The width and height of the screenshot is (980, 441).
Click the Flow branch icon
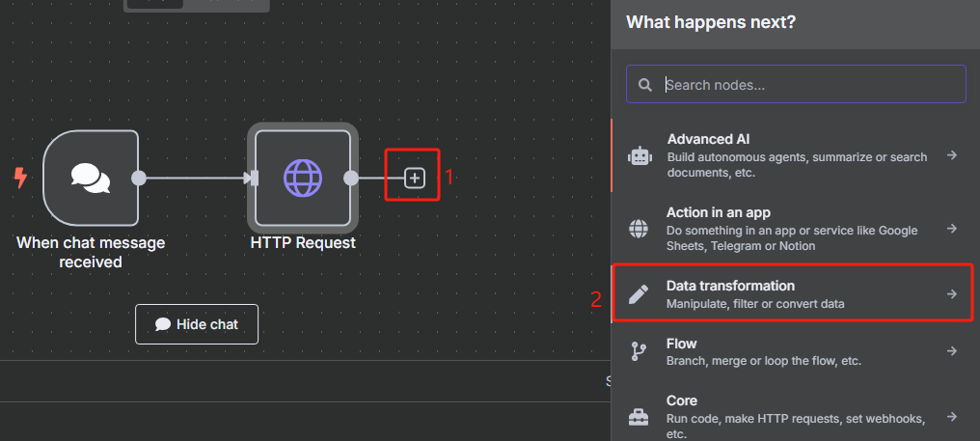point(639,351)
